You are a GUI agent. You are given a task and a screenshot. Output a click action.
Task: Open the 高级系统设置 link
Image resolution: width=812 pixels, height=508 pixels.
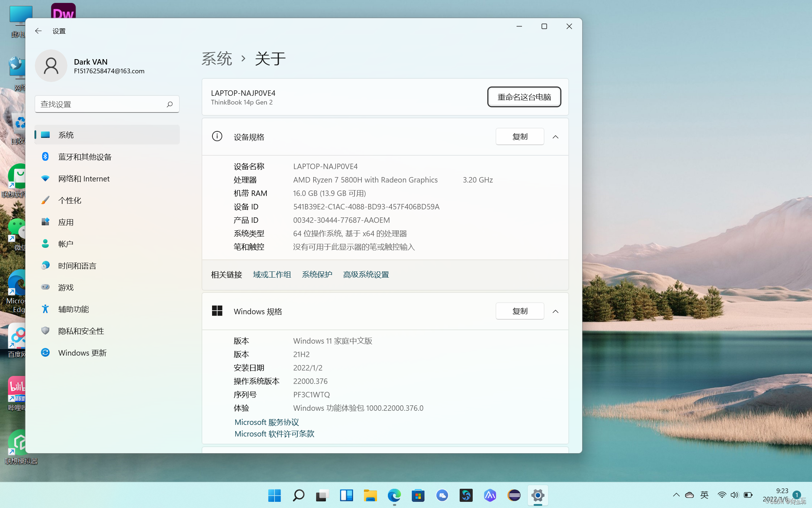pos(366,275)
